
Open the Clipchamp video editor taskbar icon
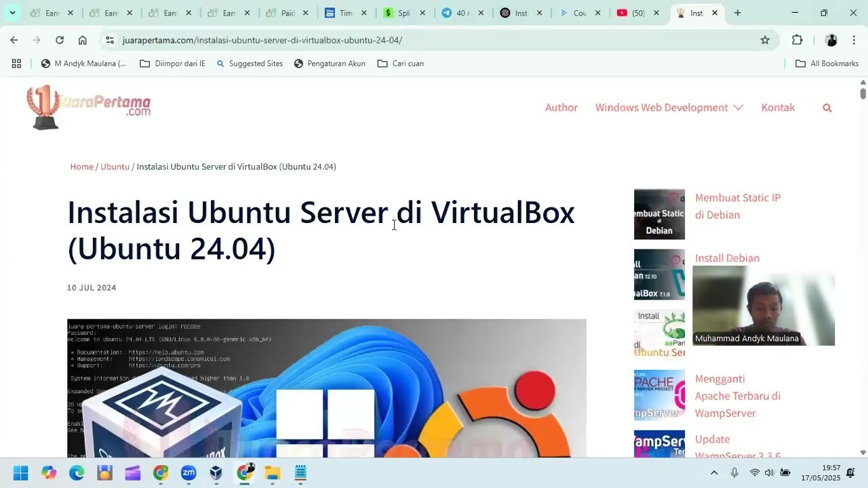(x=133, y=472)
